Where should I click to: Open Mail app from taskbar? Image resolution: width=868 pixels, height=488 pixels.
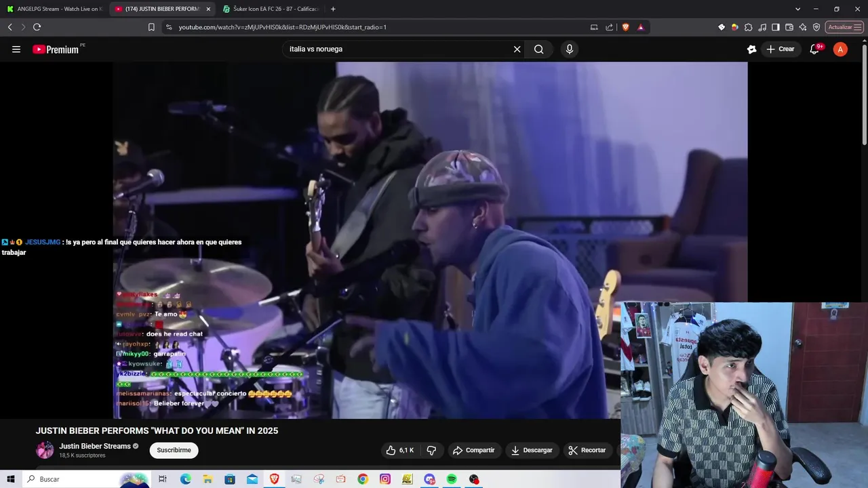click(252, 479)
